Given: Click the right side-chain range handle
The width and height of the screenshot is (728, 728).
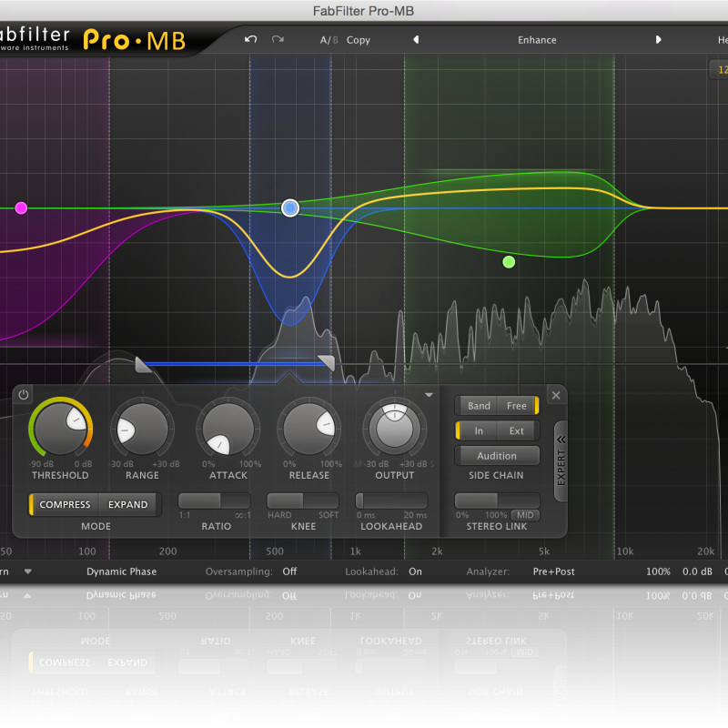Looking at the screenshot, I should coord(327,363).
